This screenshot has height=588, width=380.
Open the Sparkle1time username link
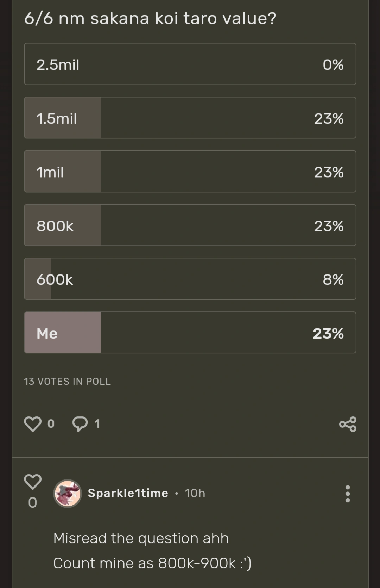pyautogui.click(x=128, y=493)
